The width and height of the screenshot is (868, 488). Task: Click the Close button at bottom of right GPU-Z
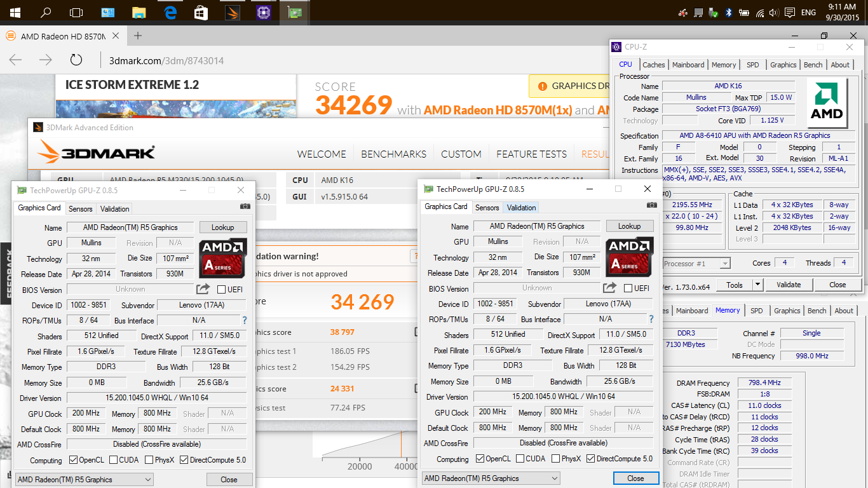tap(635, 478)
